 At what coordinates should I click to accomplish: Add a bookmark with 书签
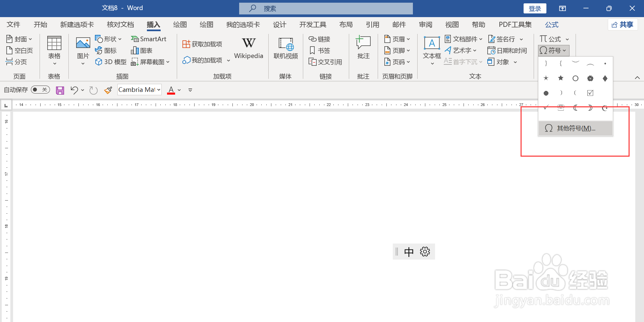pyautogui.click(x=319, y=51)
